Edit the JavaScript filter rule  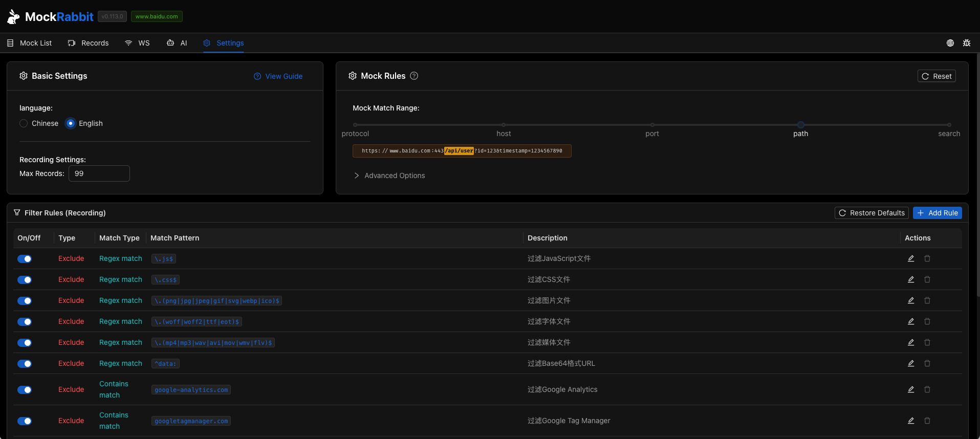pyautogui.click(x=911, y=258)
